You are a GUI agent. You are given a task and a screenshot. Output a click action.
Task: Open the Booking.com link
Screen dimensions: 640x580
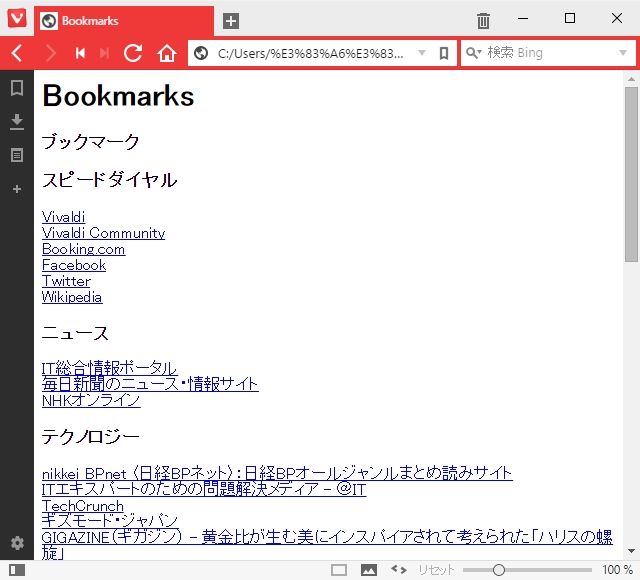84,249
